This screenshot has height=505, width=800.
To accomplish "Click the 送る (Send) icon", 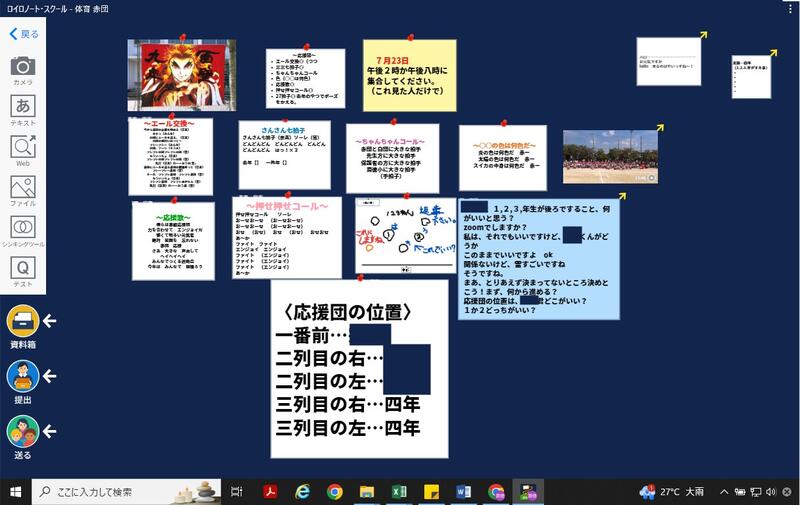I will pos(23,433).
